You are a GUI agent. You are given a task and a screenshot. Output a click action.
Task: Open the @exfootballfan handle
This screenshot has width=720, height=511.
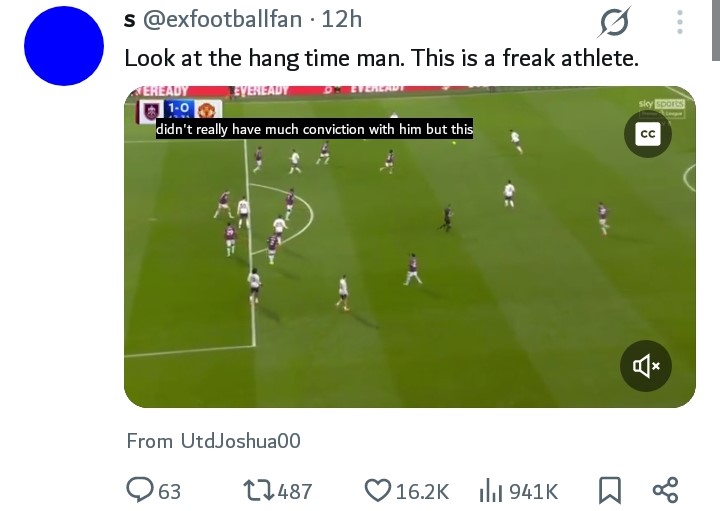pyautogui.click(x=216, y=19)
